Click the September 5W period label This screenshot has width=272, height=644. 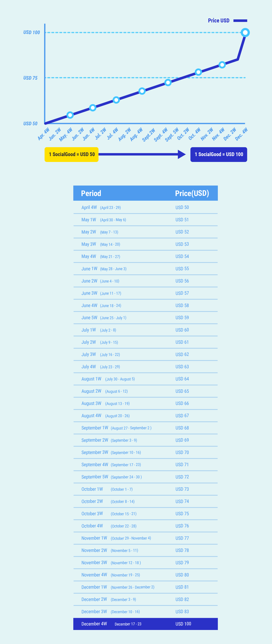pos(95,477)
